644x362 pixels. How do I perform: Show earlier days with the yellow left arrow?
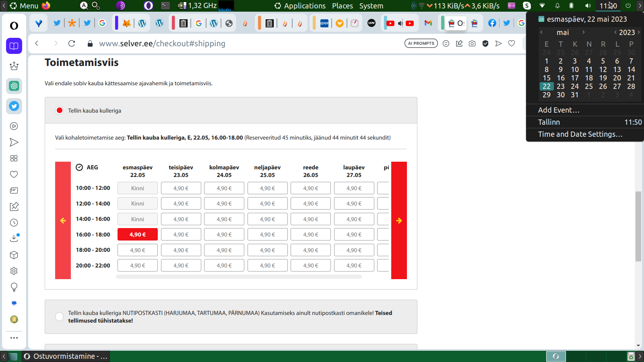tap(63, 220)
